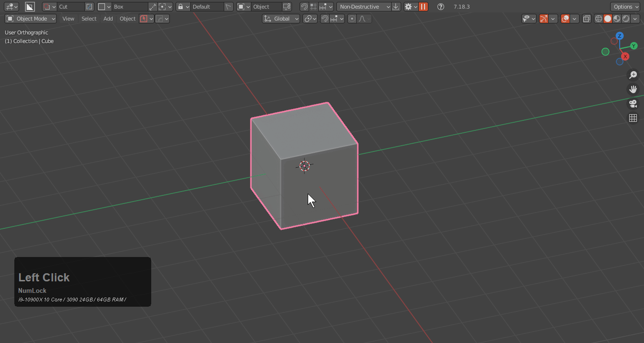Toggle show overlays button
This screenshot has height=343, width=644.
(565, 19)
